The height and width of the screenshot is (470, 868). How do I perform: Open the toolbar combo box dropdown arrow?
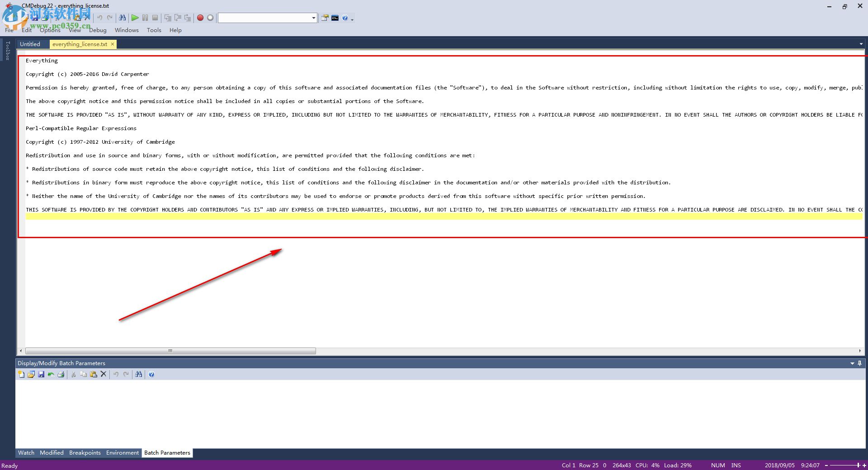(x=313, y=18)
